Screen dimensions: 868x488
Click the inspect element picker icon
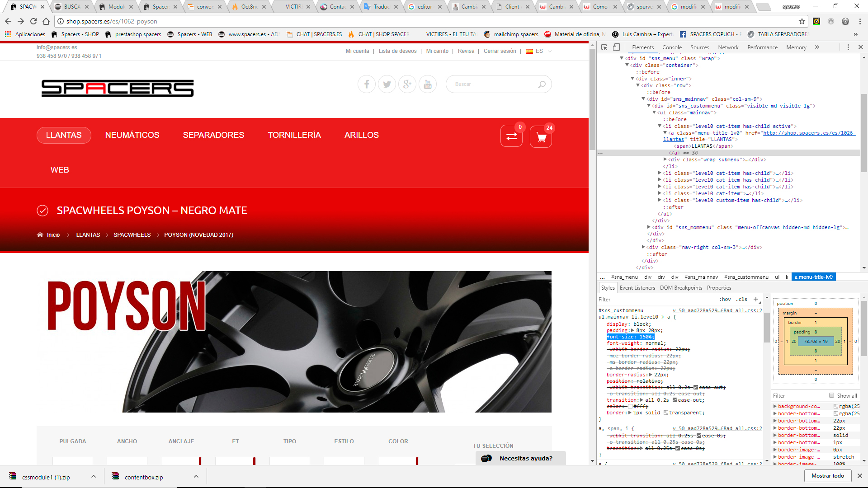point(604,47)
